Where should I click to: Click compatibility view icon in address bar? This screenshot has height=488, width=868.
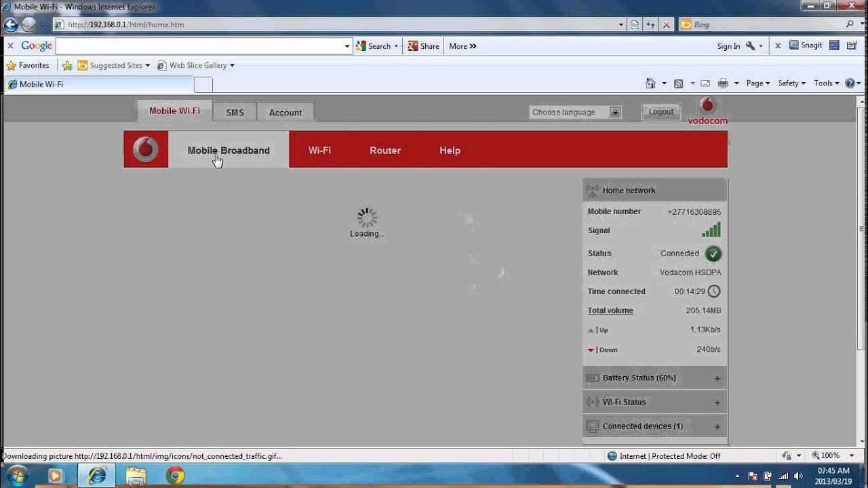coord(635,24)
